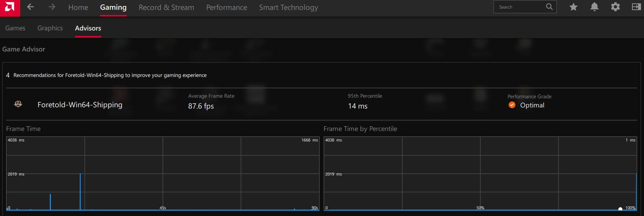This screenshot has width=644, height=216.
Task: Click the white percentile marker handle
Action: click(x=620, y=209)
